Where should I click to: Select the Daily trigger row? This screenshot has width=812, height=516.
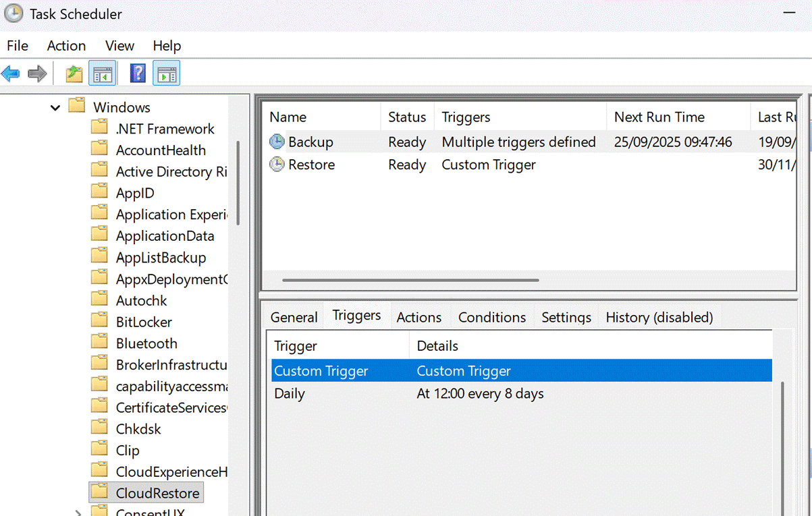click(x=408, y=394)
